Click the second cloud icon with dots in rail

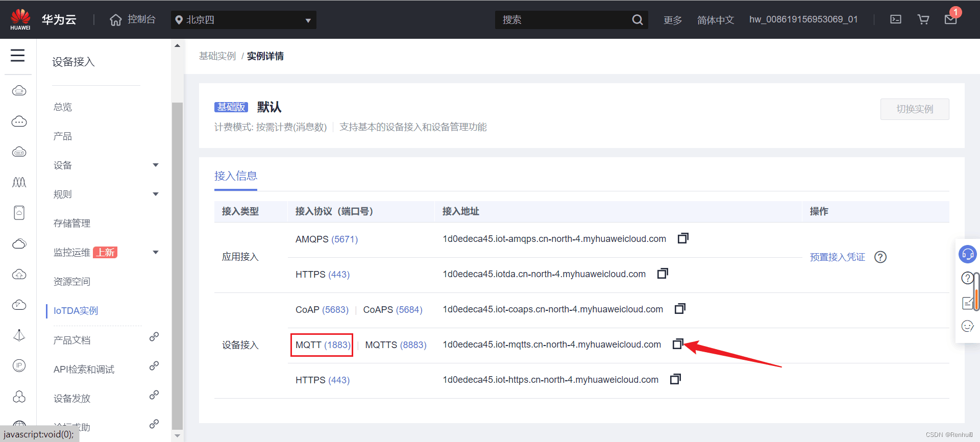pyautogui.click(x=19, y=121)
